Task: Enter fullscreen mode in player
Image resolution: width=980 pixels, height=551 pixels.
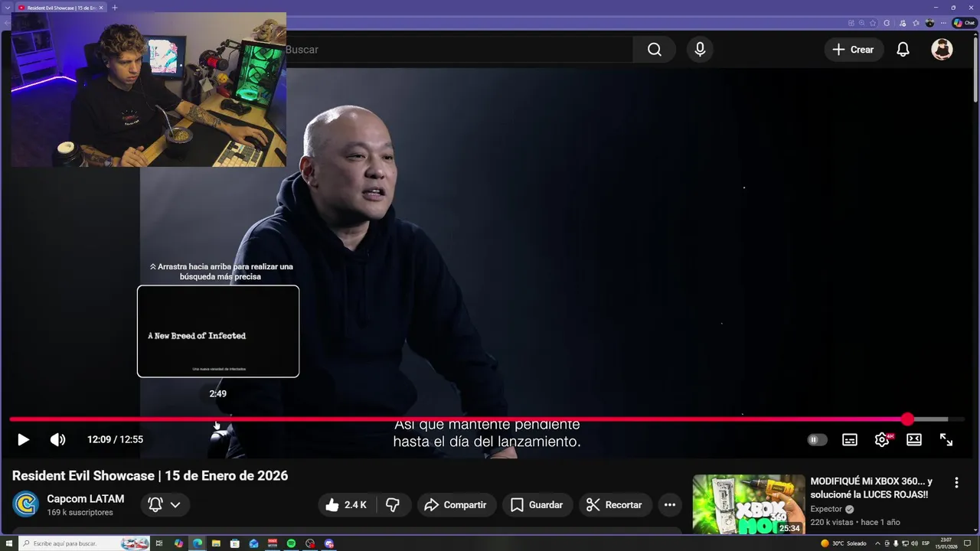Action: pos(946,439)
